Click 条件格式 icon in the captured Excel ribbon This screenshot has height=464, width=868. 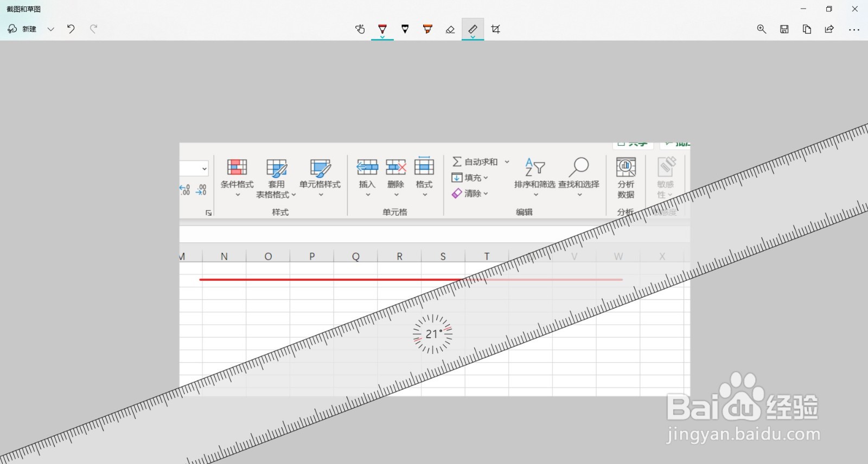tap(237, 167)
